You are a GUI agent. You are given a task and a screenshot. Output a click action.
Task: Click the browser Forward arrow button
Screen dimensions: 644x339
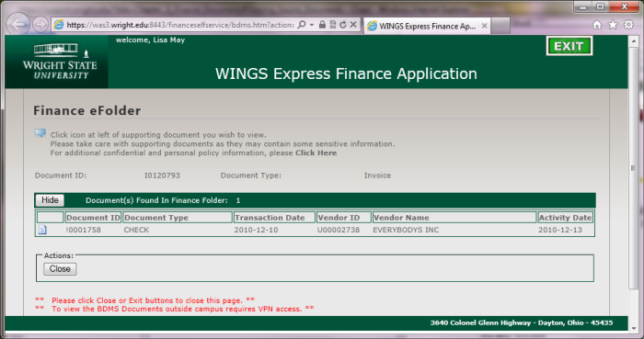[40, 25]
